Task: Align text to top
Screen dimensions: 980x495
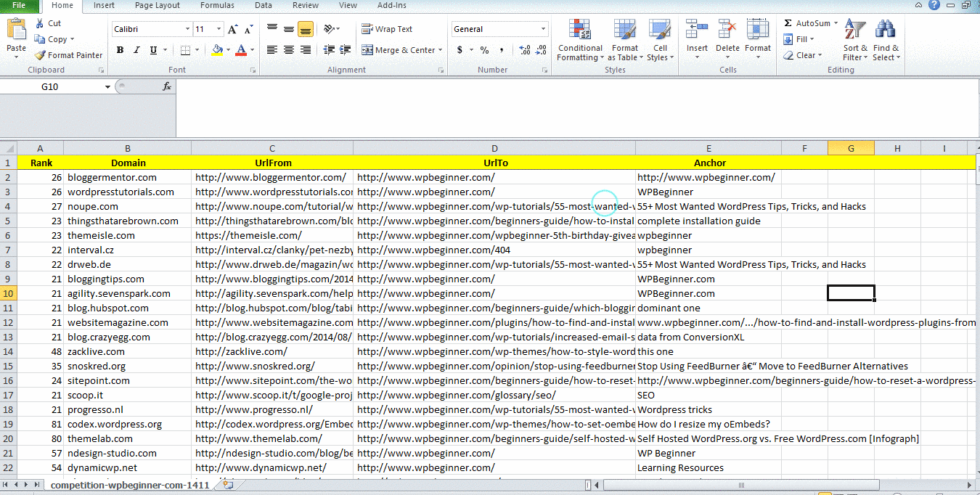Action: [272, 29]
